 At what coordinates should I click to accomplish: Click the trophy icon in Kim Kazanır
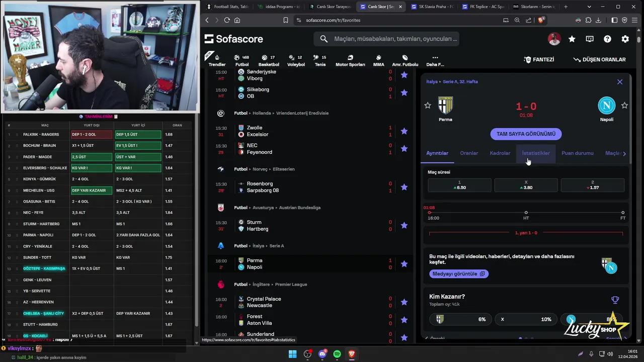click(x=615, y=300)
